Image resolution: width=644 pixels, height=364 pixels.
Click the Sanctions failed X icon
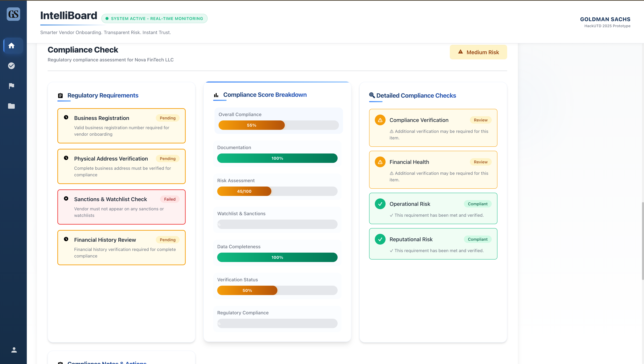click(x=66, y=198)
